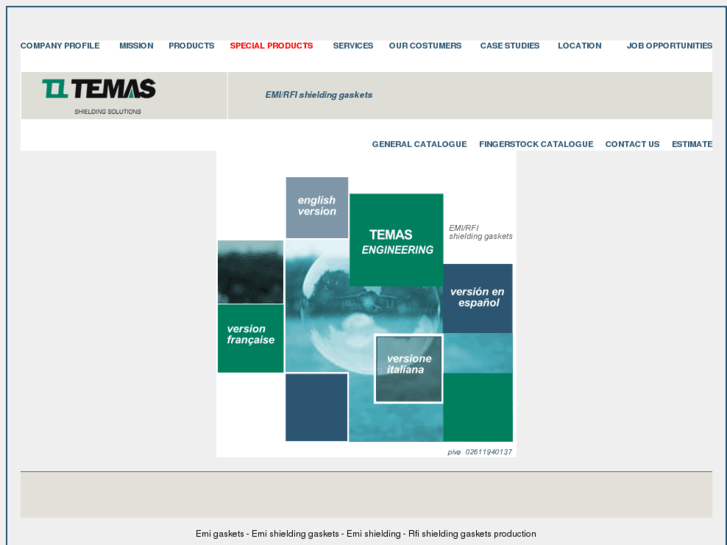The image size is (727, 545).
Task: Open the General Catalogue link
Action: [419, 144]
